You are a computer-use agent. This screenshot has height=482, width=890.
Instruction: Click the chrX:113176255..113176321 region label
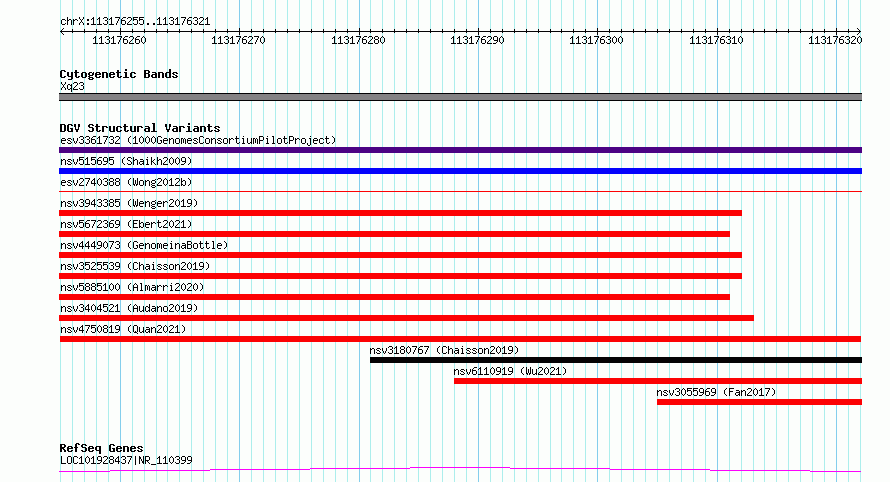tap(135, 22)
